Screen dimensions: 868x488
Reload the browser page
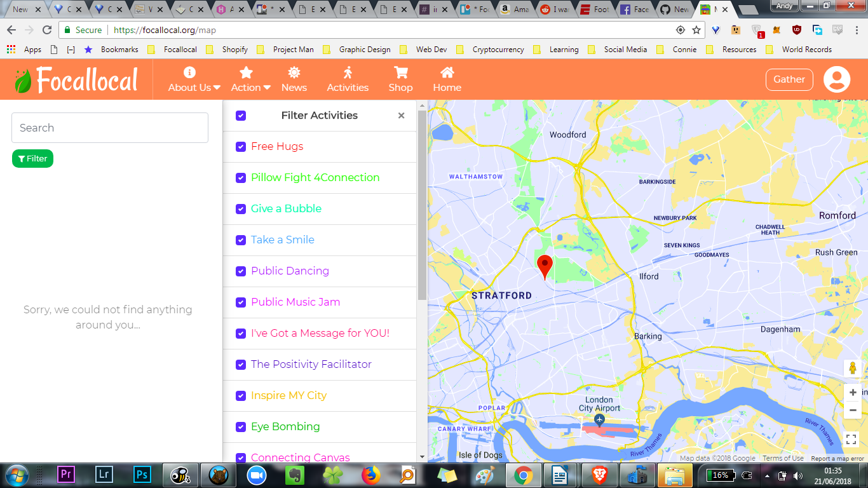point(47,30)
